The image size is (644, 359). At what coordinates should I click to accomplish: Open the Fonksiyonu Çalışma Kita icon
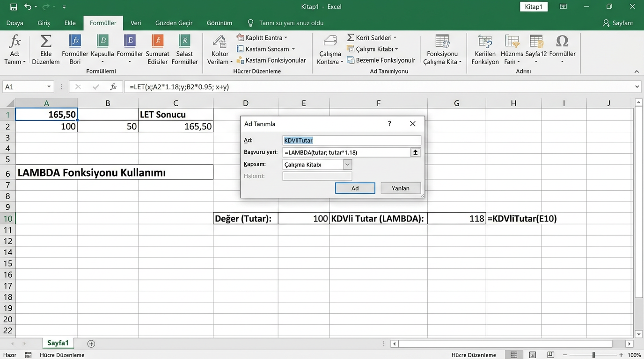pos(442,42)
